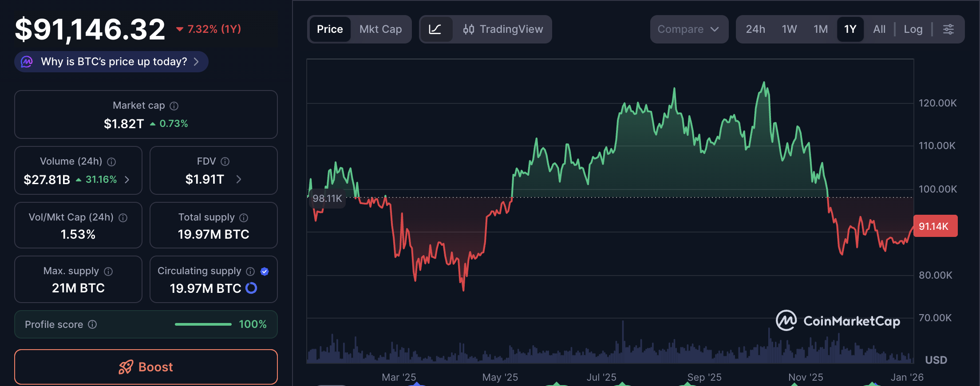Switch to the 1M timeframe tab
Image resolution: width=980 pixels, height=386 pixels.
pyautogui.click(x=821, y=29)
